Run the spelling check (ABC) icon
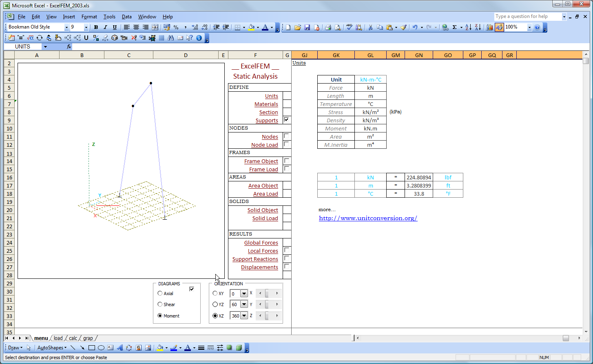Viewport: 593px width, 364px height. tap(349, 27)
